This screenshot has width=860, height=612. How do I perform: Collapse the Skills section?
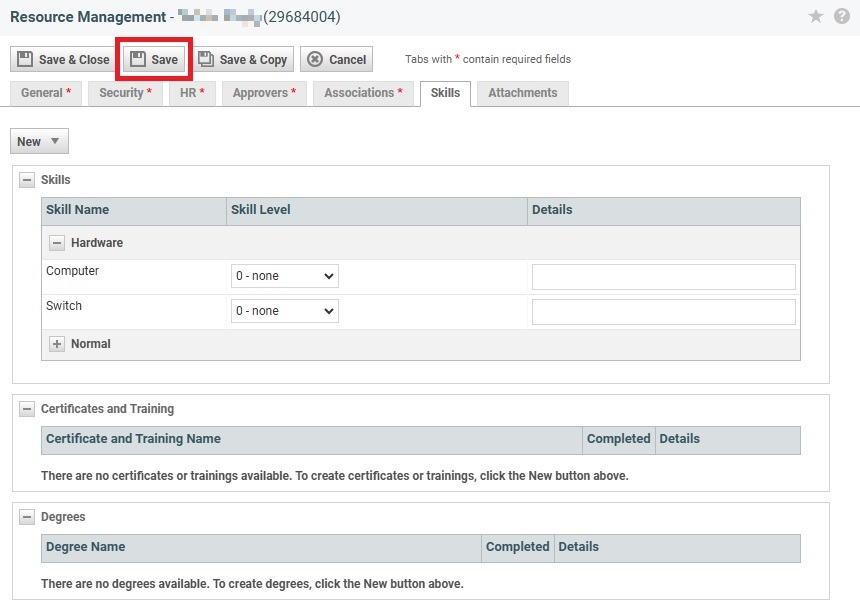[27, 180]
